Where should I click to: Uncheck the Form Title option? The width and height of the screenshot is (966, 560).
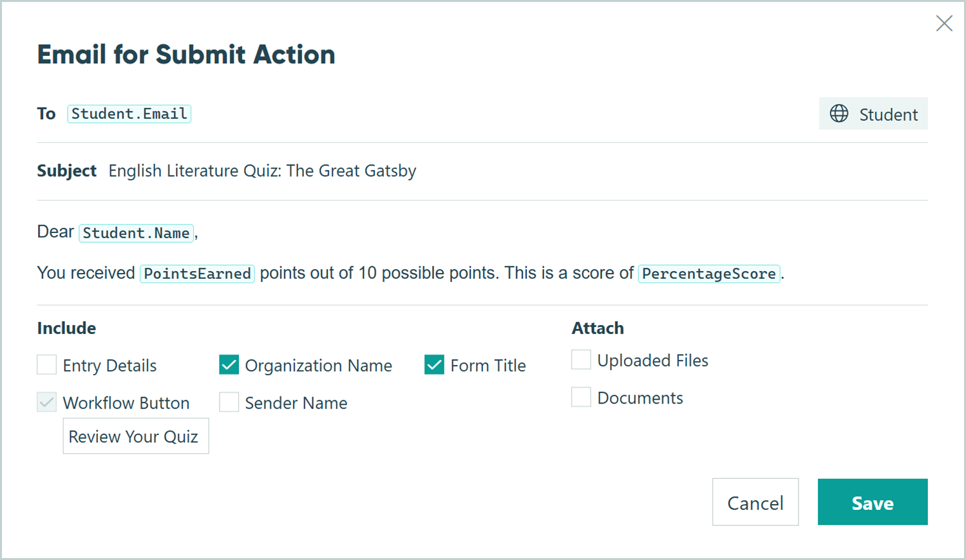tap(434, 364)
